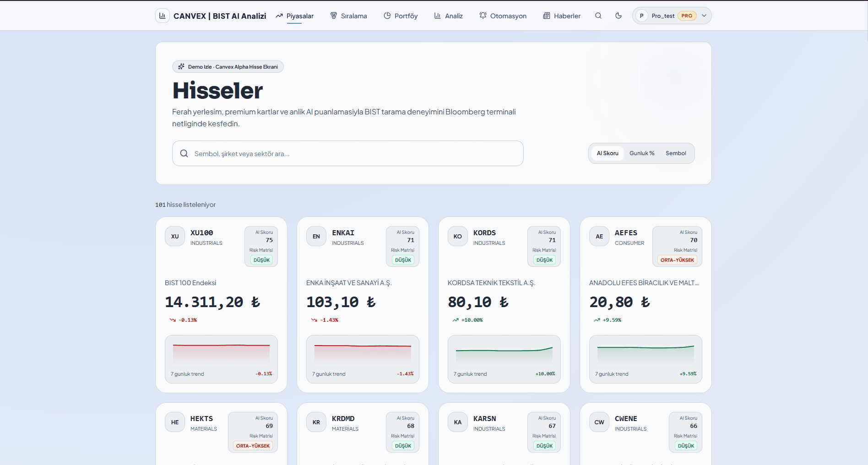The height and width of the screenshot is (465, 868).
Task: Open the CWENE stock name
Action: point(626,419)
